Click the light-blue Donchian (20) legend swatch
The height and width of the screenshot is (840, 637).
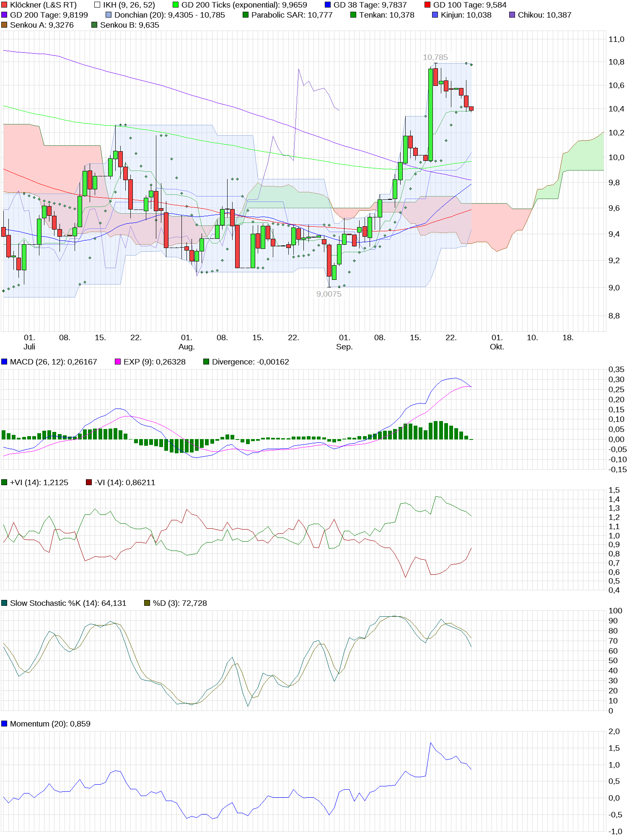tap(109, 15)
